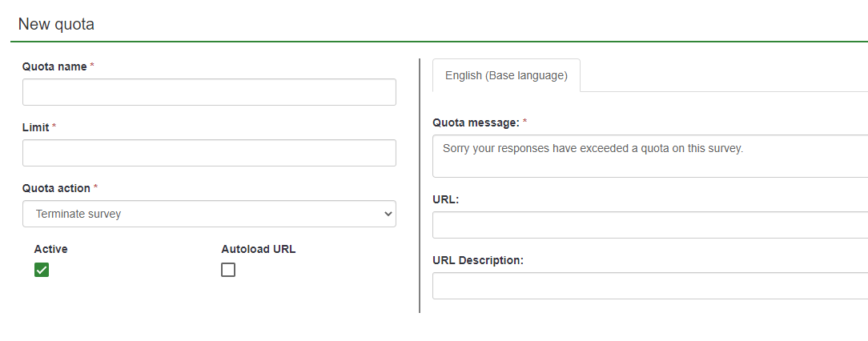Click the Quota name input field
Image resolution: width=868 pixels, height=341 pixels.
209,92
